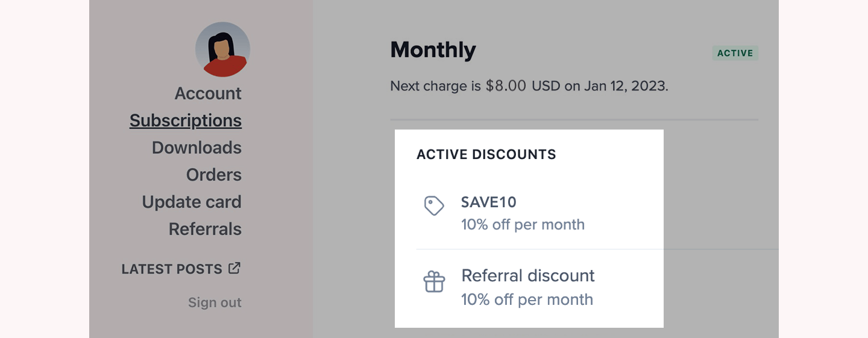Viewport: 868px width, 338px height.
Task: Follow the LATEST POSTS link
Action: (172, 269)
